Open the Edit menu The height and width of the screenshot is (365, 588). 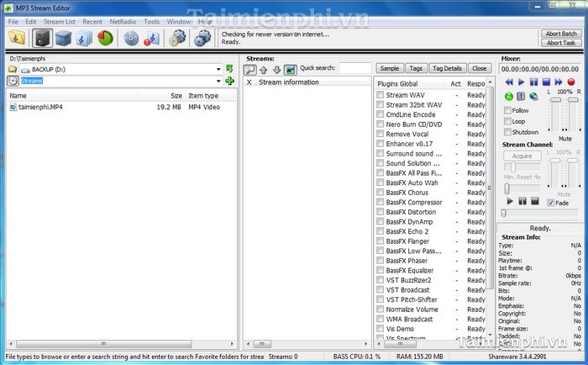coord(31,22)
